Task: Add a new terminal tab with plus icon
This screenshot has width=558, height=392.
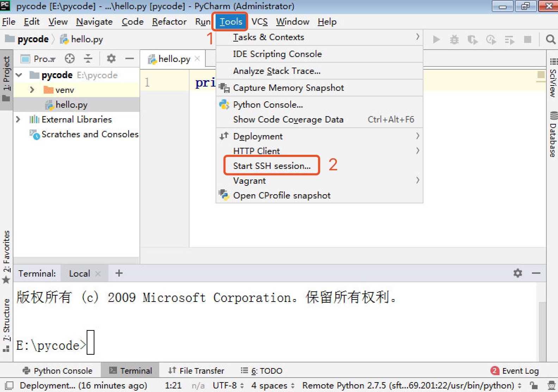Action: [119, 273]
